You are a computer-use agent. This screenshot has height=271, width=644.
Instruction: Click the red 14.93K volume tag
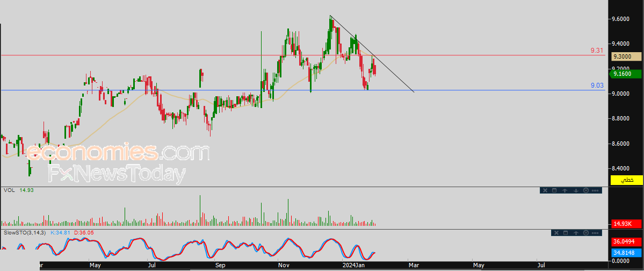click(626, 224)
